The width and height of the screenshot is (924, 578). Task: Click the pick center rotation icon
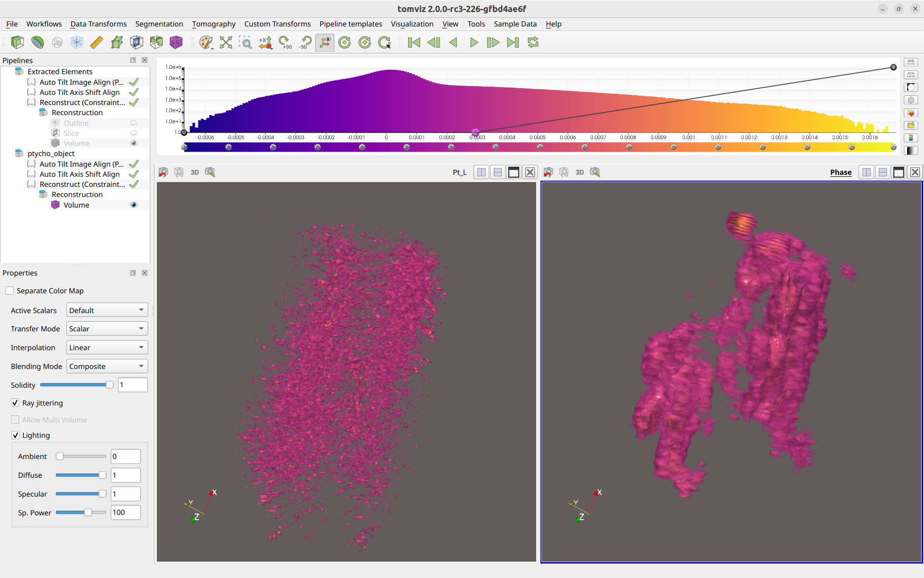(x=385, y=42)
